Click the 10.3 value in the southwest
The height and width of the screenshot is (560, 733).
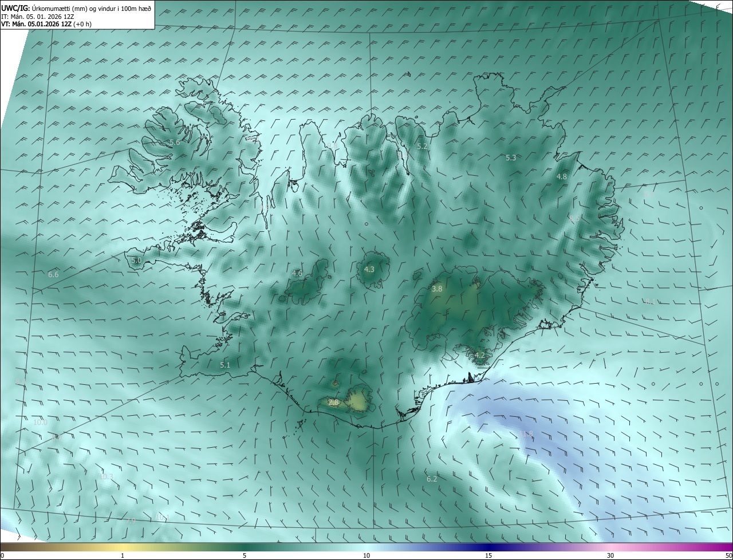106,476
